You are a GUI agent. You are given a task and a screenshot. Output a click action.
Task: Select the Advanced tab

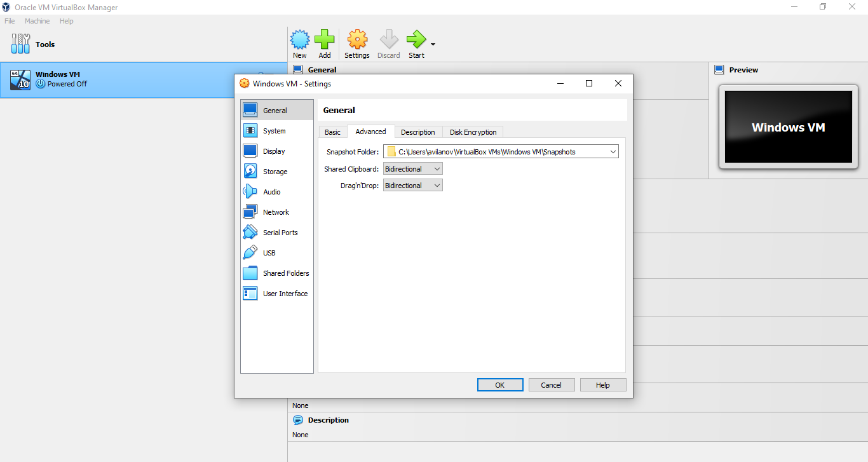[370, 132]
